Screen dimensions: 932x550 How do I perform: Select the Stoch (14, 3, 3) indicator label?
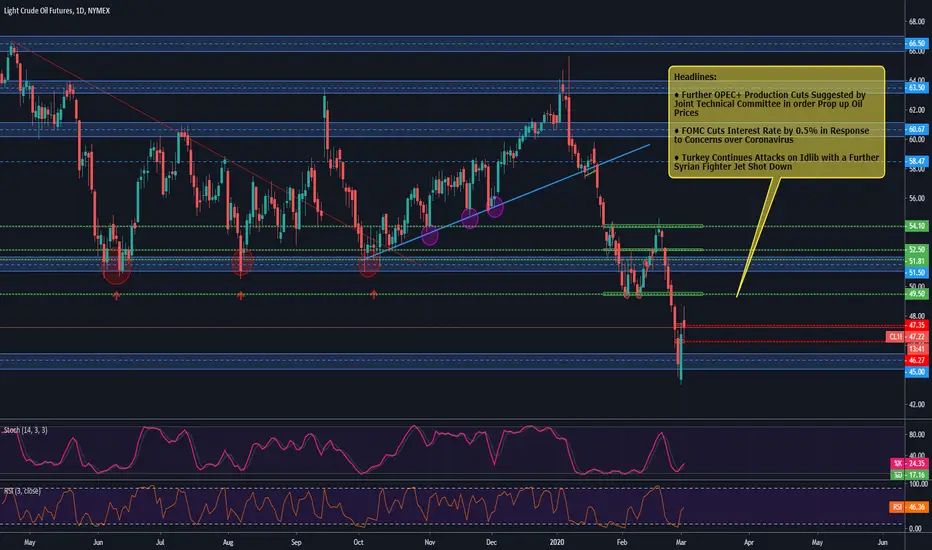[26, 430]
